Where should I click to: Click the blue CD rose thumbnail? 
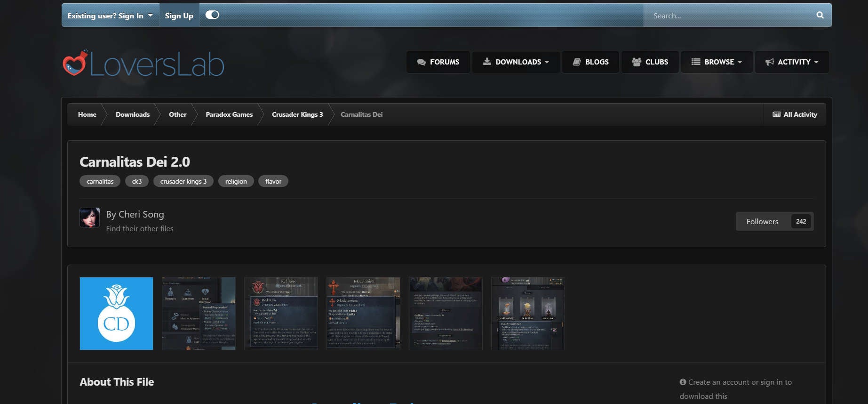(x=116, y=314)
